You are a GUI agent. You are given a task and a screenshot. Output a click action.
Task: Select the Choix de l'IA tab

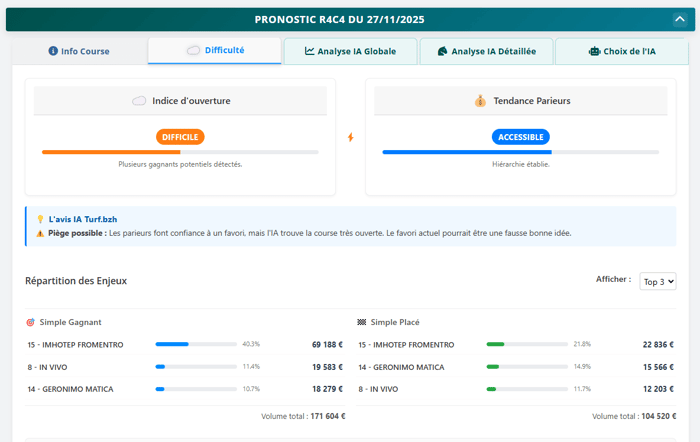click(x=621, y=51)
